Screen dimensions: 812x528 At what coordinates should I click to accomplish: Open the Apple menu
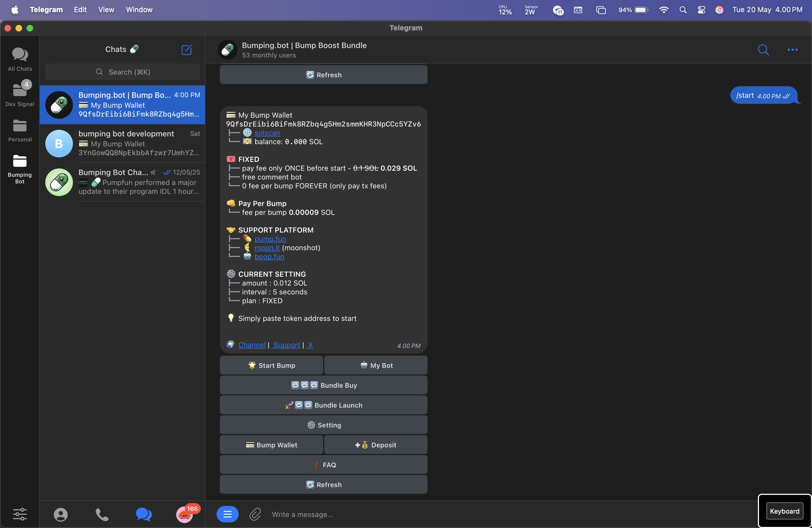[x=15, y=10]
